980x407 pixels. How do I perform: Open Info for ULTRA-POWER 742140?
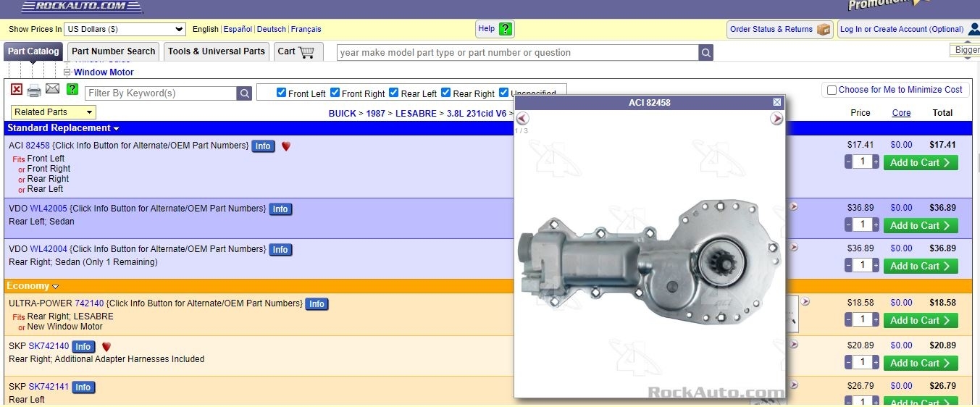[x=317, y=304]
